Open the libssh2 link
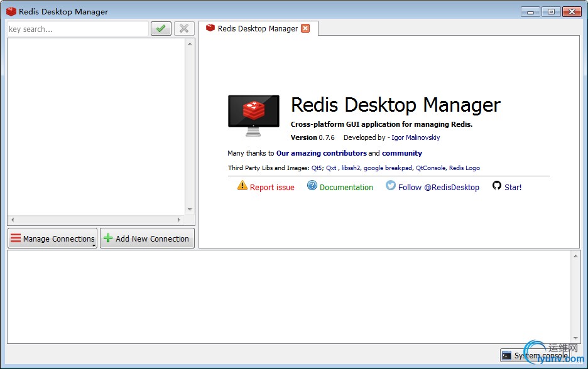This screenshot has width=588, height=369. 351,168
